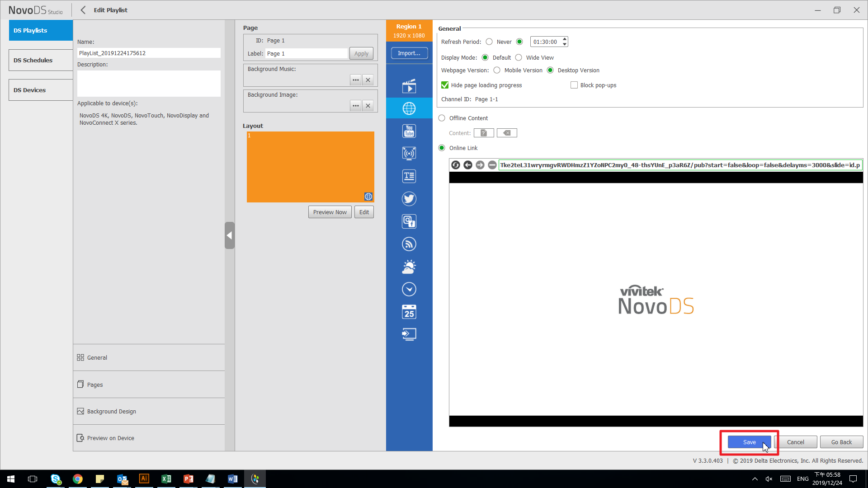
Task: Click the Go Back button
Action: point(841,442)
